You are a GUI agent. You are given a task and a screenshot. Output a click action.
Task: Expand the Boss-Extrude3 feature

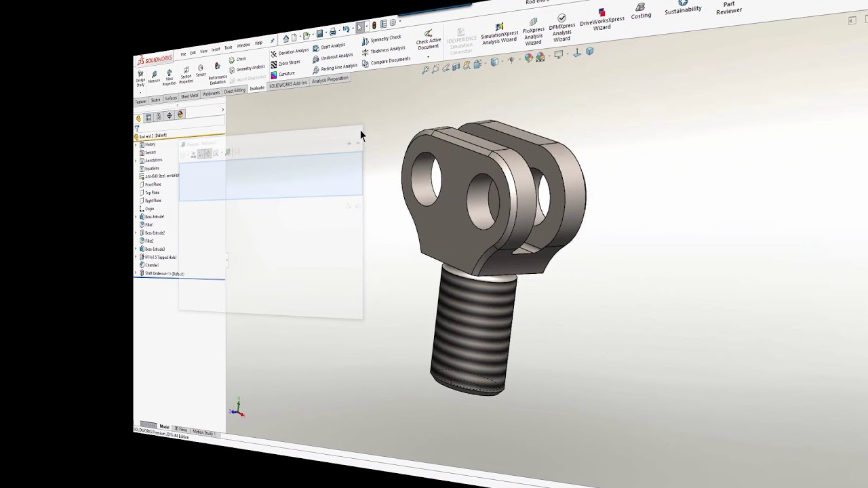pos(136,249)
